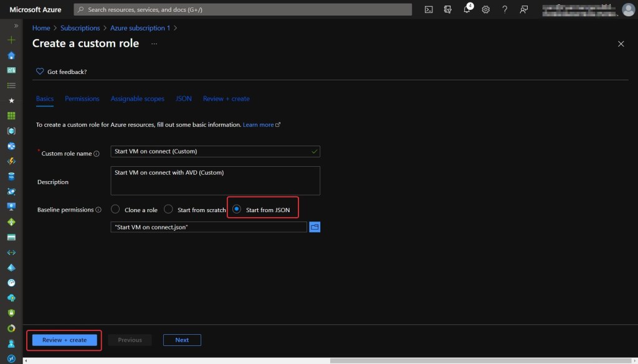Screen dimensions: 638x364
Task: Open the ellipsis menu beside Create a custom role
Action: click(155, 44)
